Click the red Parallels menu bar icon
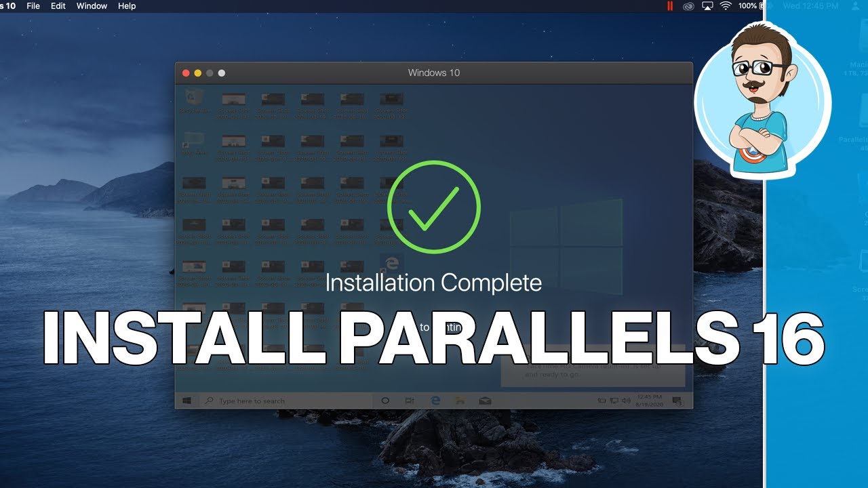868x488 pixels. [x=670, y=6]
